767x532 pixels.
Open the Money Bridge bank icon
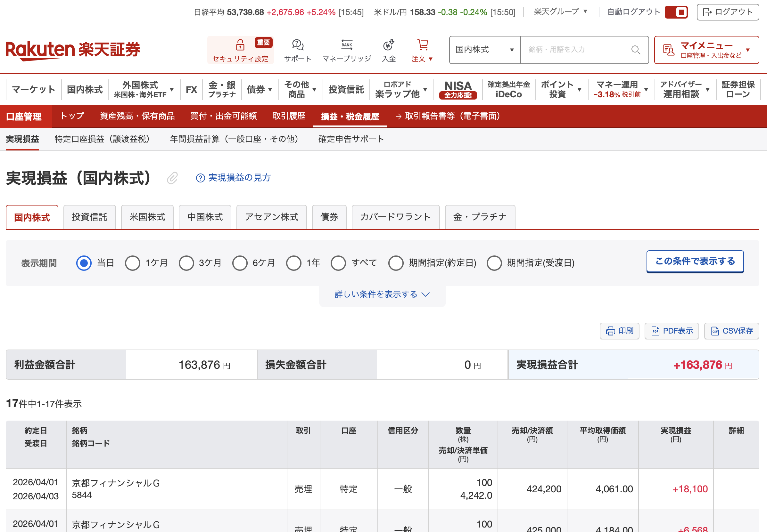click(x=346, y=45)
